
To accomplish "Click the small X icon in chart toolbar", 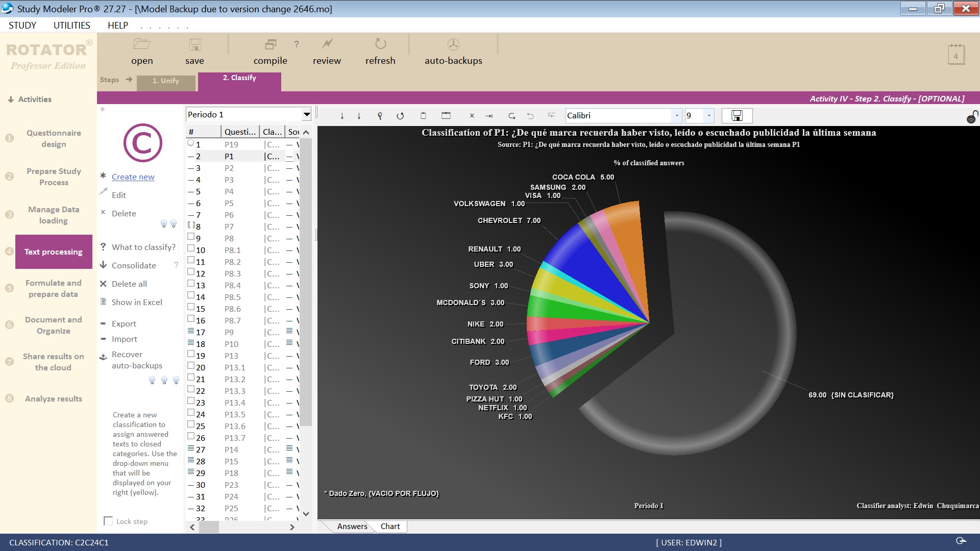I will [x=472, y=116].
